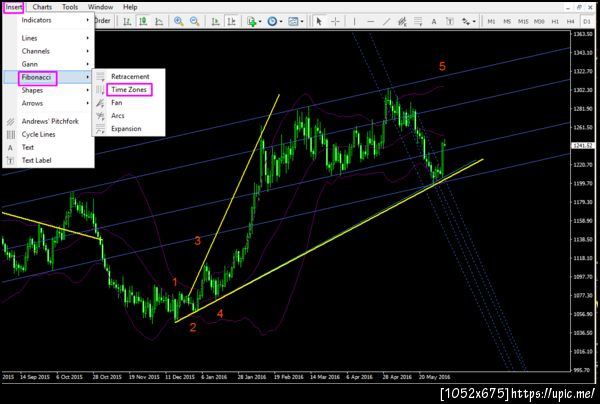Switch to the M5 timeframe
This screenshot has height=404, width=600.
pyautogui.click(x=507, y=21)
